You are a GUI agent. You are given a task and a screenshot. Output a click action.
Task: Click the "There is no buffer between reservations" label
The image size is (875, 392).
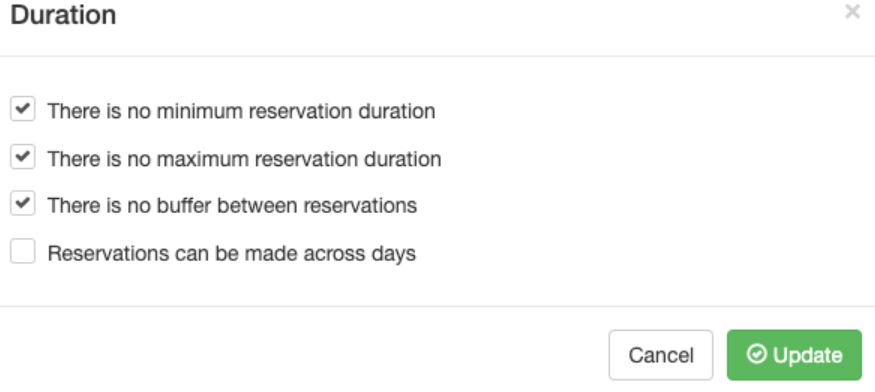tap(232, 205)
